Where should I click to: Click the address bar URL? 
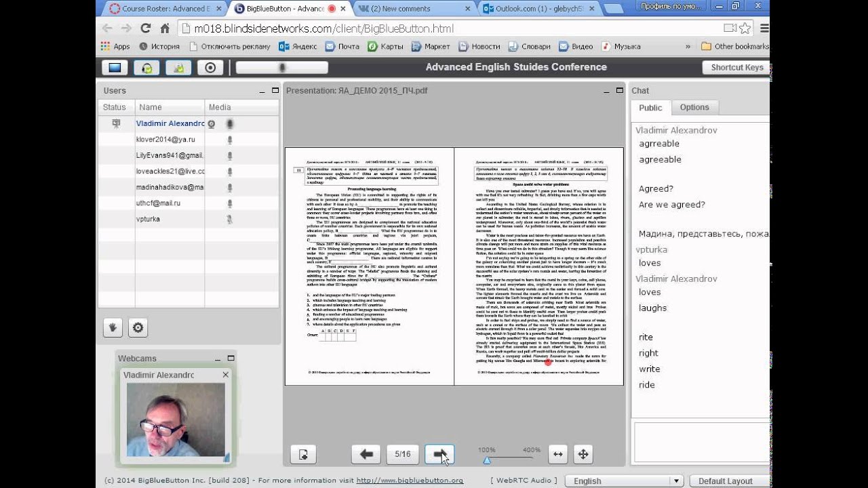click(x=324, y=28)
